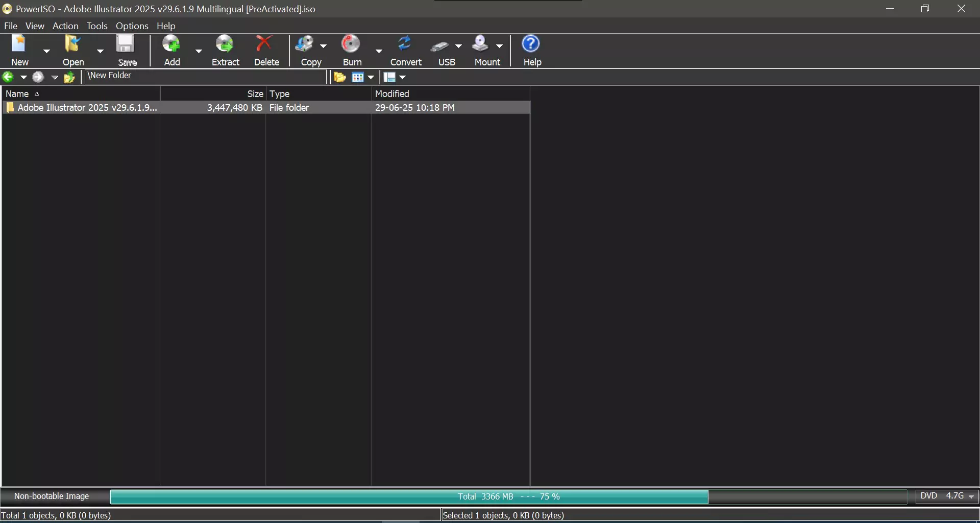Open the Tools menu
The height and width of the screenshot is (523, 980).
coord(97,26)
